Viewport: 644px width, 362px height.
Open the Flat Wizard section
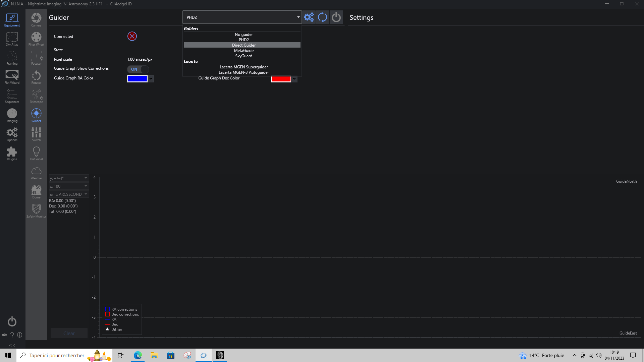coord(12,77)
